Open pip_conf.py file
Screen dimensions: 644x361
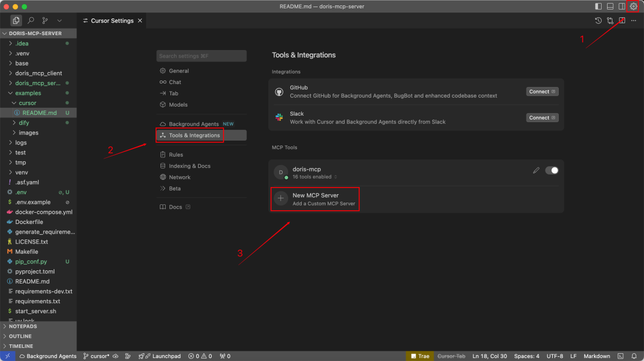pyautogui.click(x=38, y=262)
